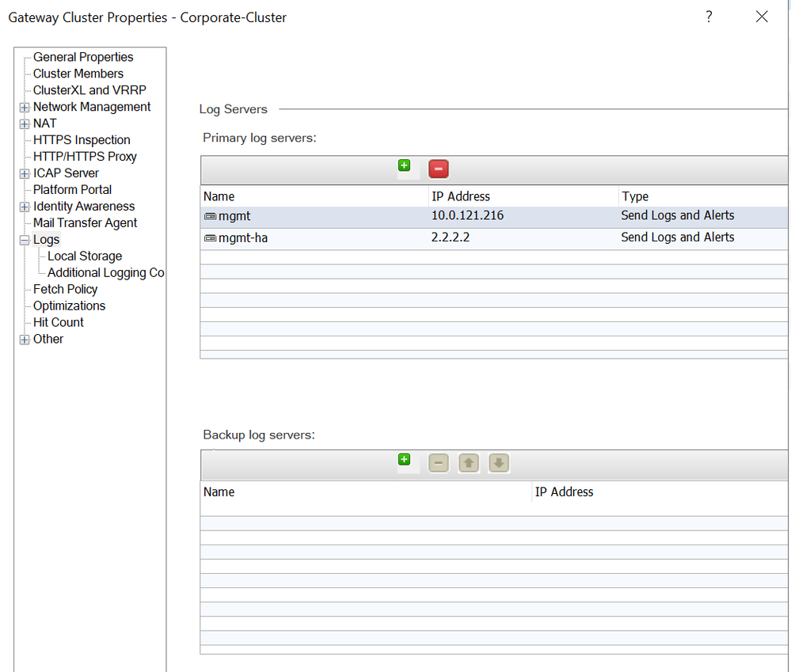Open Identity Awareness settings
Screen dimensions: 791x672
click(84, 207)
